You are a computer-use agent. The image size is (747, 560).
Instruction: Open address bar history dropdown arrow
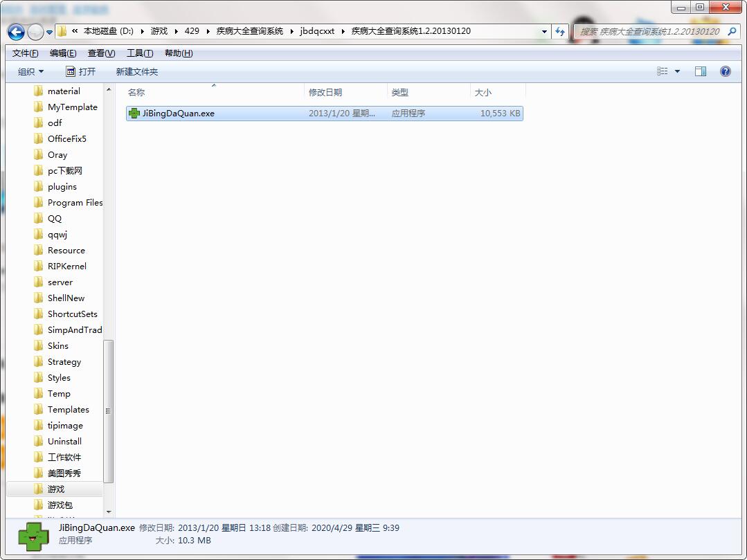(545, 31)
